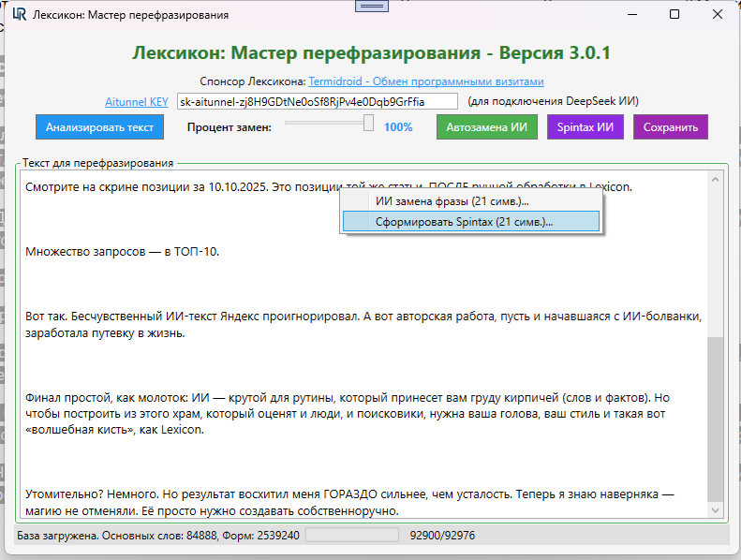
Task: Click the text area vertical scrollbar thumb
Action: point(717,417)
